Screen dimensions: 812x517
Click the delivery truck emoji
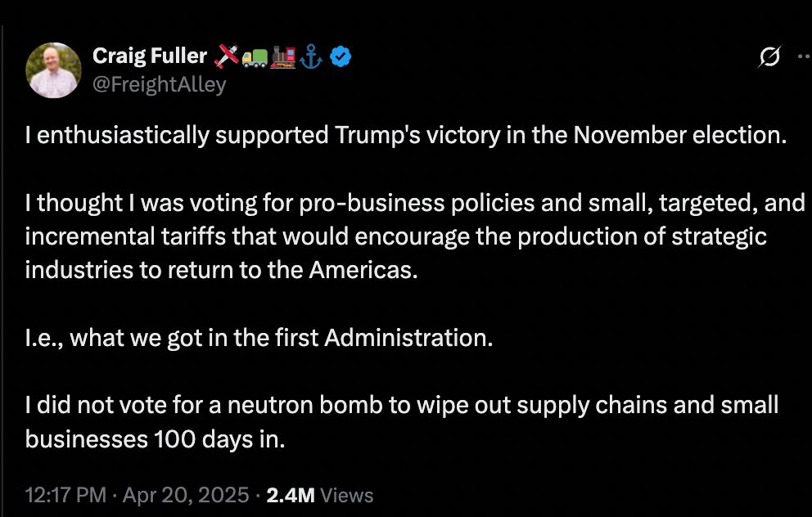click(x=254, y=56)
